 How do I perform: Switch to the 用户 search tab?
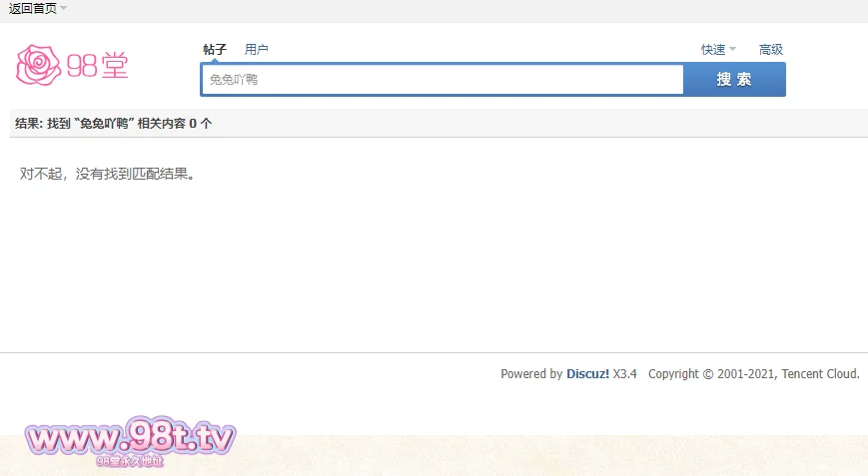coord(257,50)
